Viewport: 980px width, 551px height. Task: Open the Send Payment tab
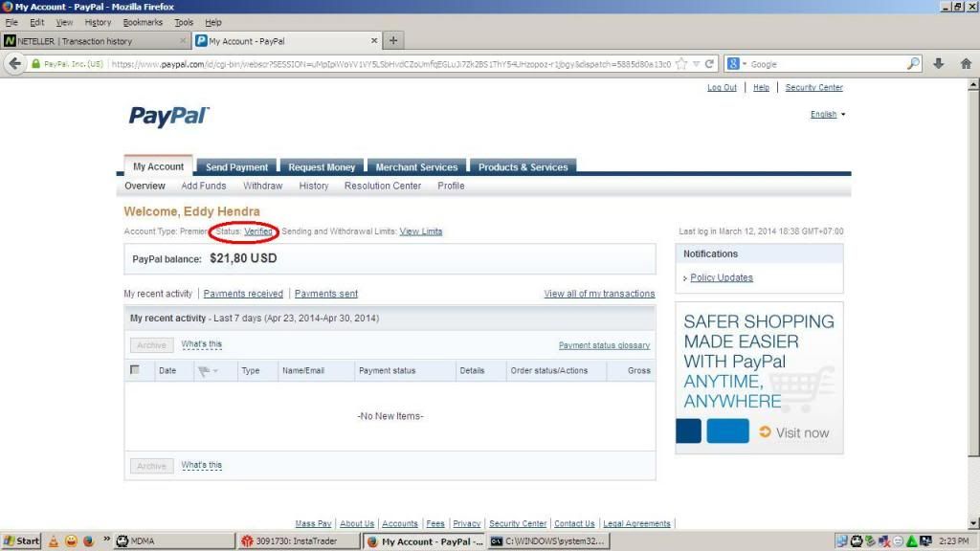(x=237, y=166)
